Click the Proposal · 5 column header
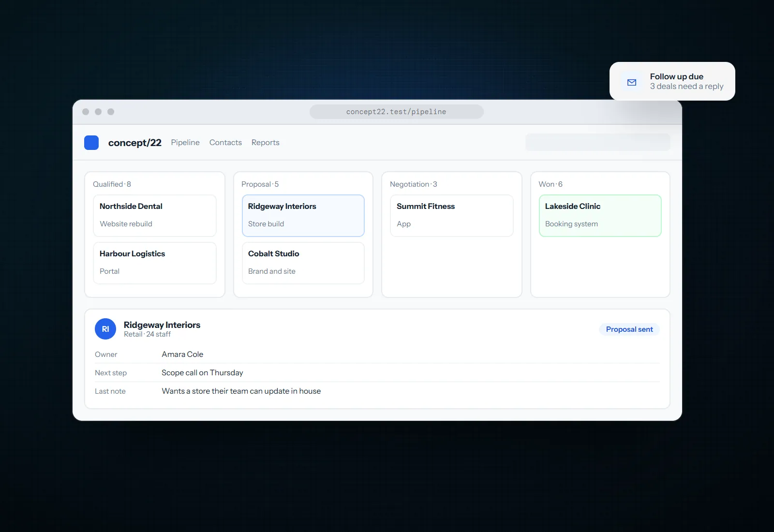The image size is (774, 532). pyautogui.click(x=260, y=184)
